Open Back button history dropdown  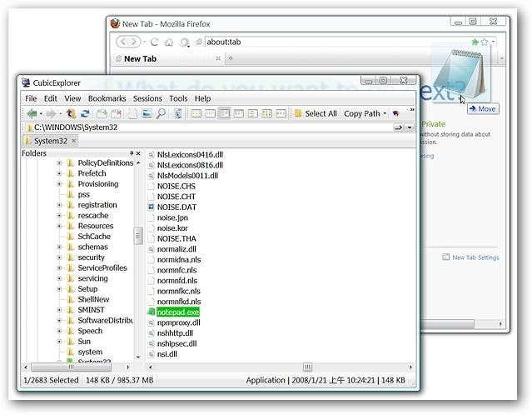point(41,114)
